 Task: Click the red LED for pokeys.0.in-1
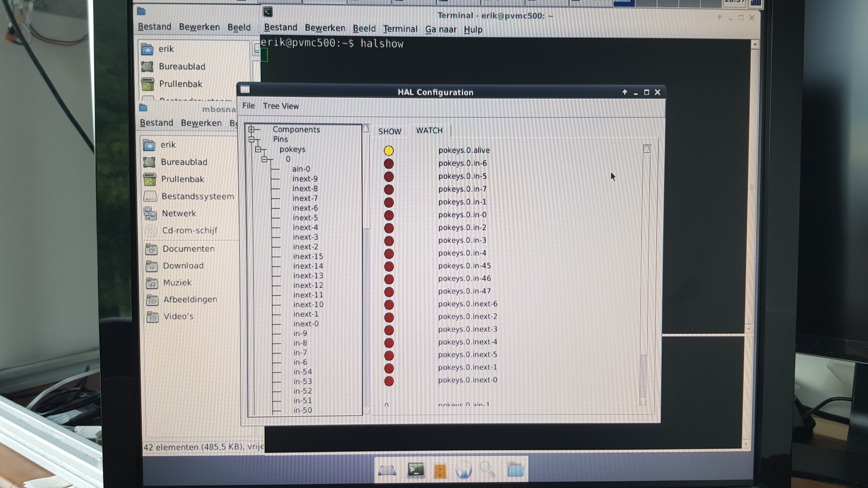click(x=389, y=203)
